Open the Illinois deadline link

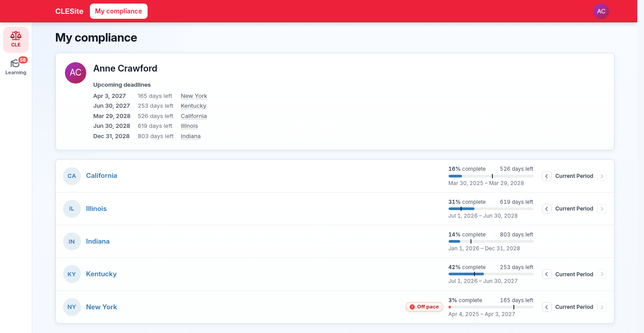189,126
